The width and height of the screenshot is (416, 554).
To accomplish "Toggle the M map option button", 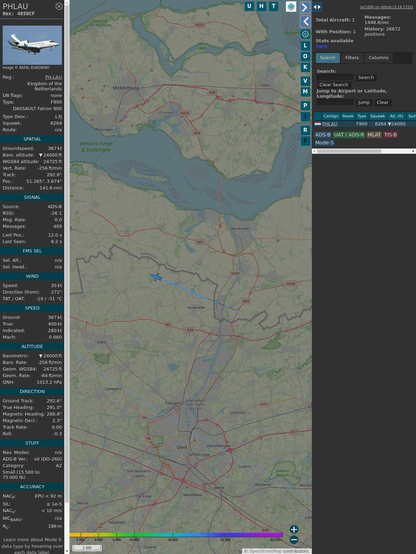I will click(305, 92).
